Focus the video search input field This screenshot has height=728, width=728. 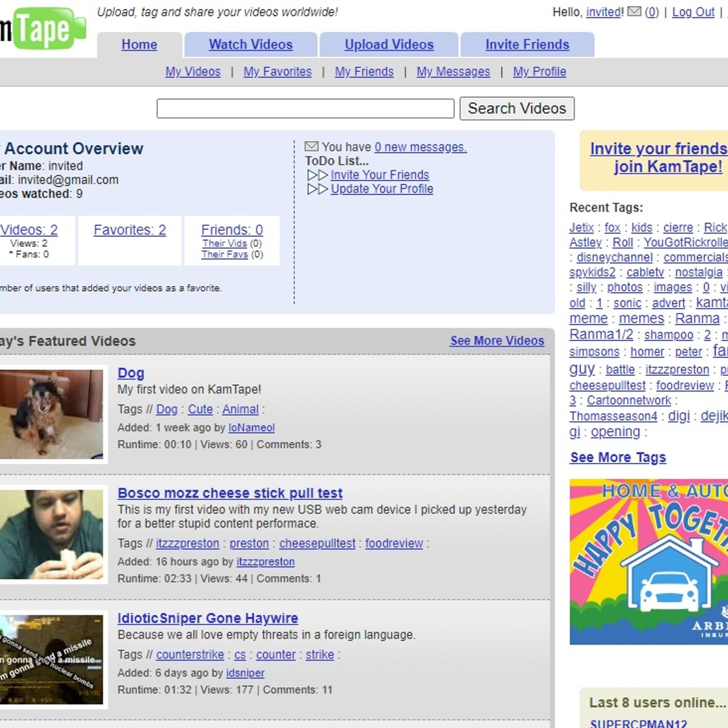click(x=306, y=109)
